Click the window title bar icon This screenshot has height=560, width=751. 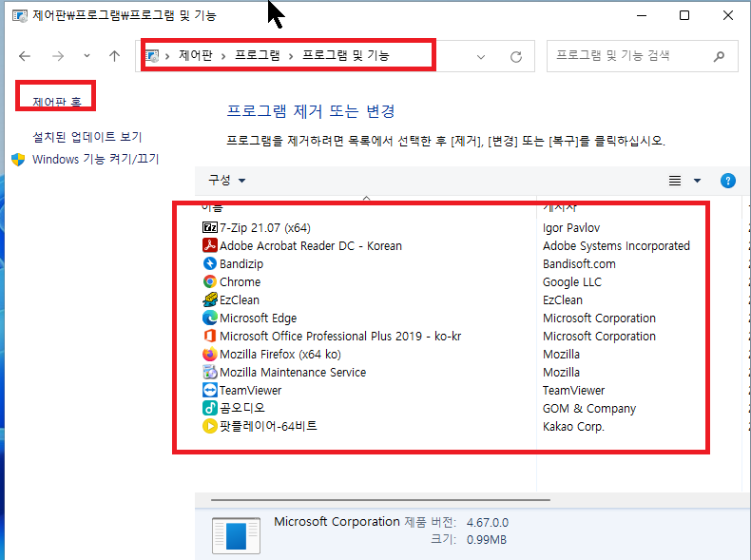click(x=20, y=16)
